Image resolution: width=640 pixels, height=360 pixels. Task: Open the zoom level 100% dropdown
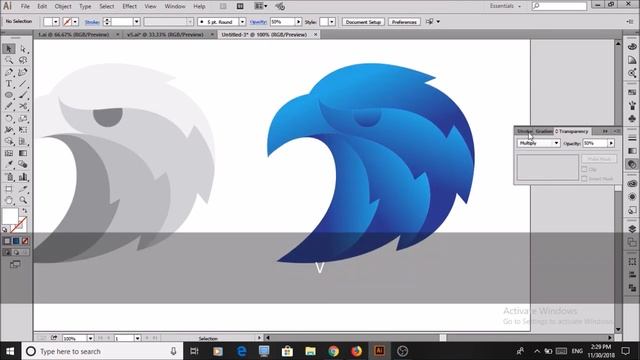point(90,338)
